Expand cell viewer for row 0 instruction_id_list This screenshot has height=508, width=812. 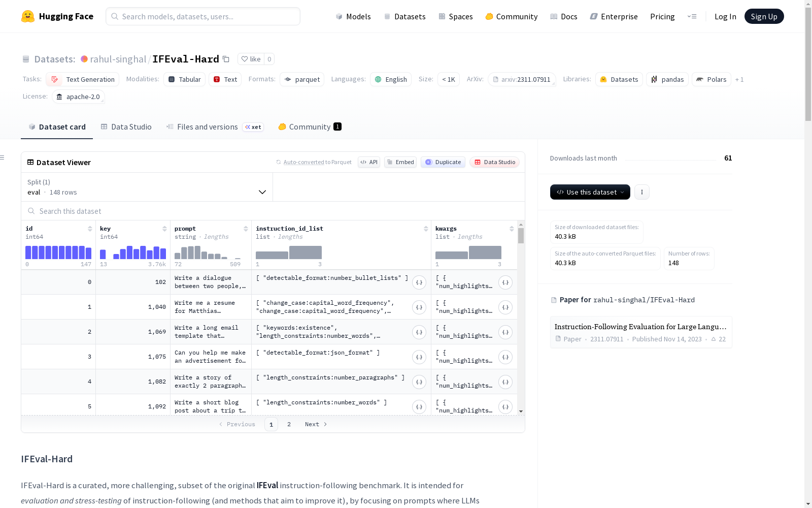tap(419, 282)
